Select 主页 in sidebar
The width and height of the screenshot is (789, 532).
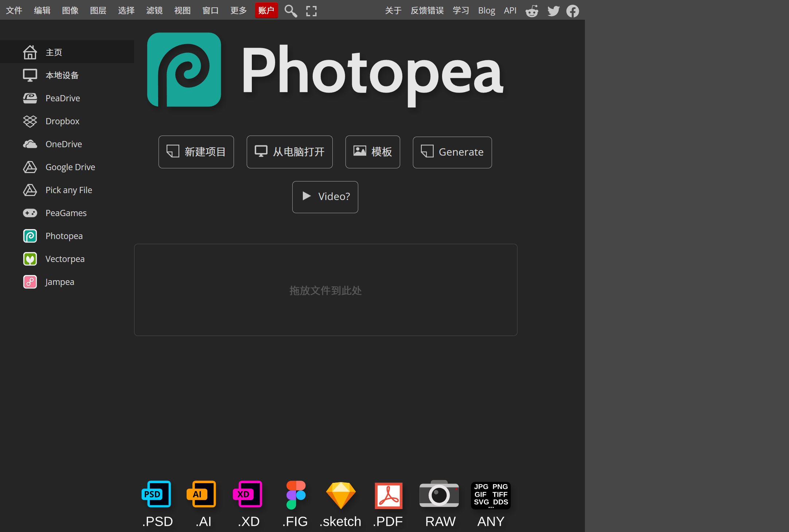tap(67, 52)
